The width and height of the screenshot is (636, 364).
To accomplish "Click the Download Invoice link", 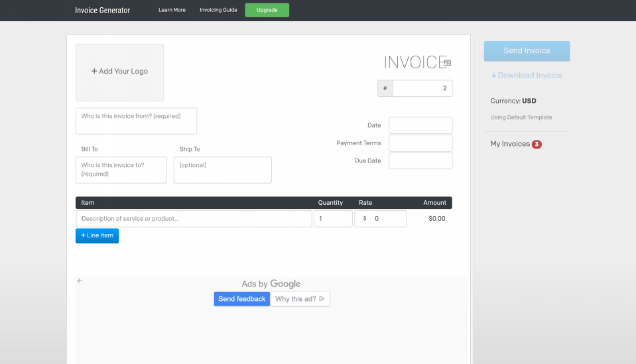I will pyautogui.click(x=527, y=76).
